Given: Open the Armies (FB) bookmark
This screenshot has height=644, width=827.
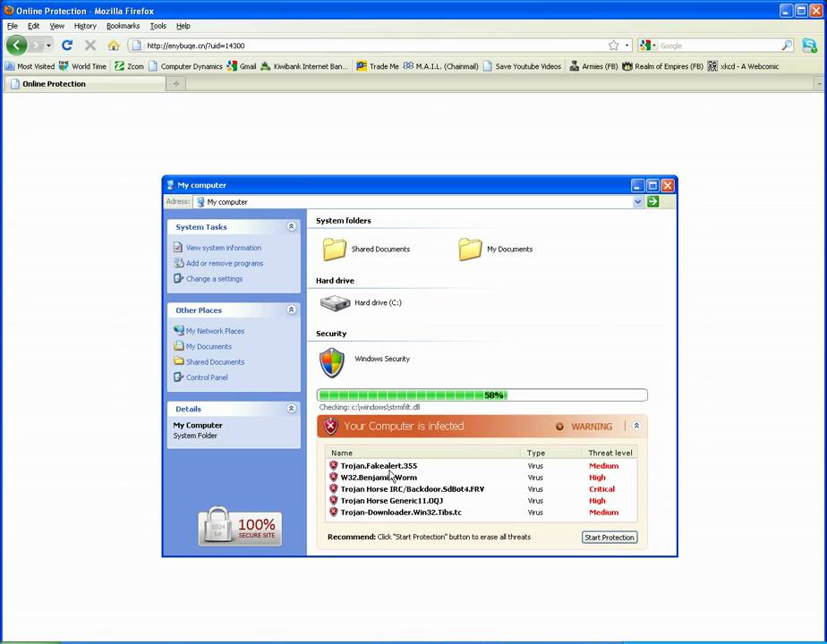Looking at the screenshot, I should coord(593,66).
